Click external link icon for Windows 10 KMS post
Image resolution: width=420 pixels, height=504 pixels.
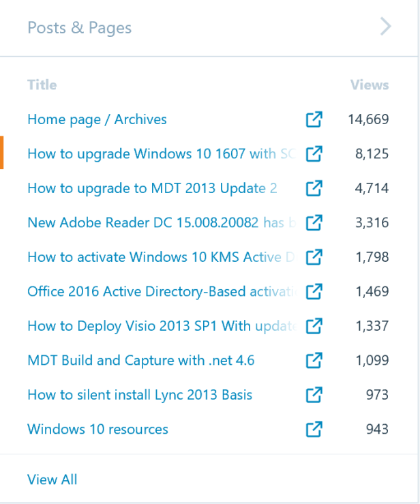click(x=314, y=257)
